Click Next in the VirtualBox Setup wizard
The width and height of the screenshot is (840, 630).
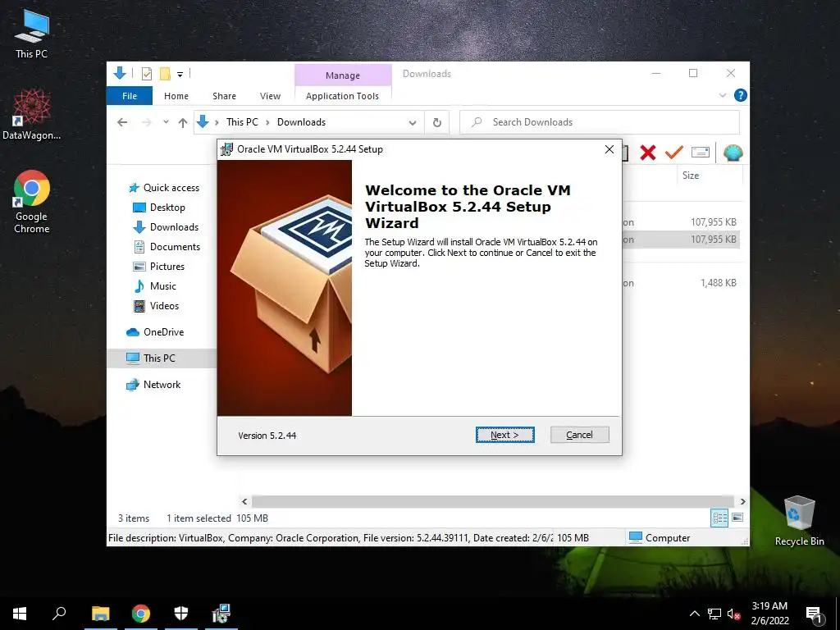click(504, 435)
